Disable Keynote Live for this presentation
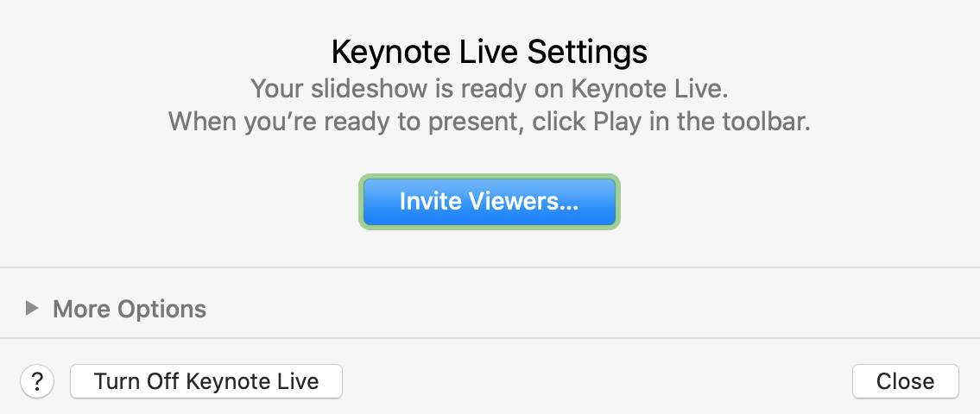 (x=206, y=381)
